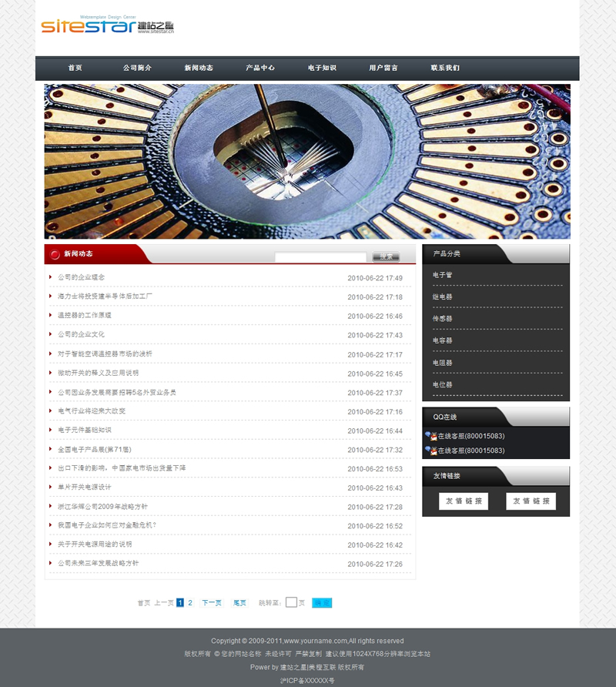Open the article 电子元件基础知识

(x=85, y=430)
